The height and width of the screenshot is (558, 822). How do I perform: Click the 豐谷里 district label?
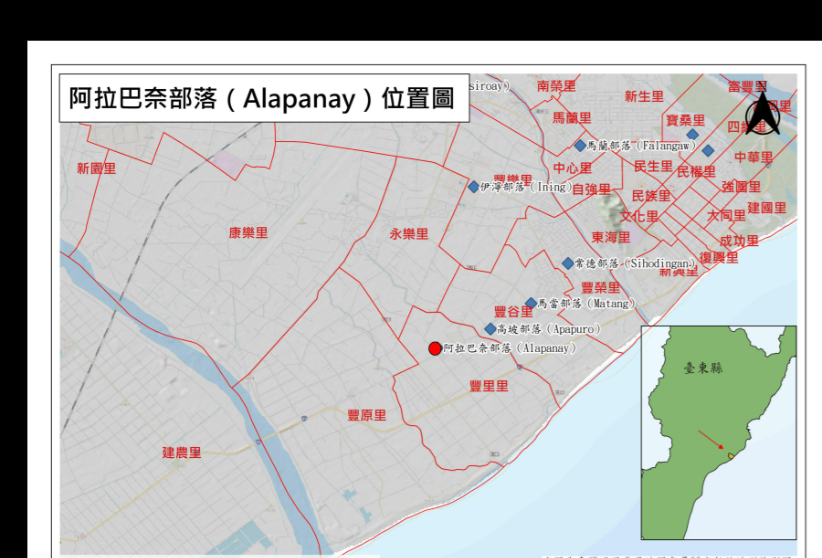click(x=513, y=312)
